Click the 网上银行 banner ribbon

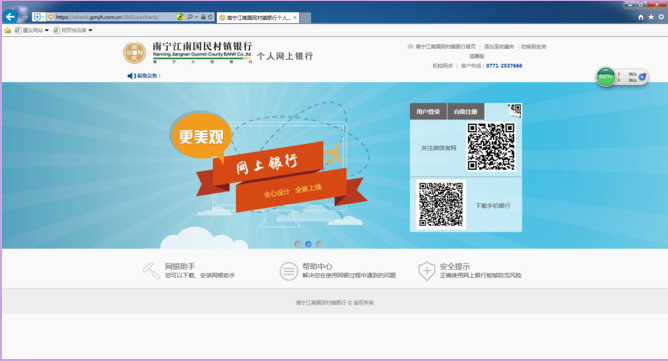click(268, 164)
